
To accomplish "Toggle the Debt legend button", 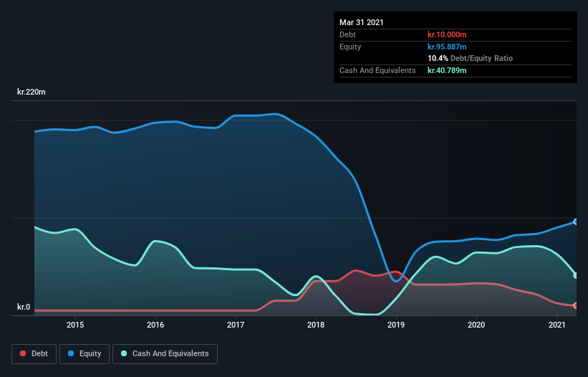I will [34, 354].
